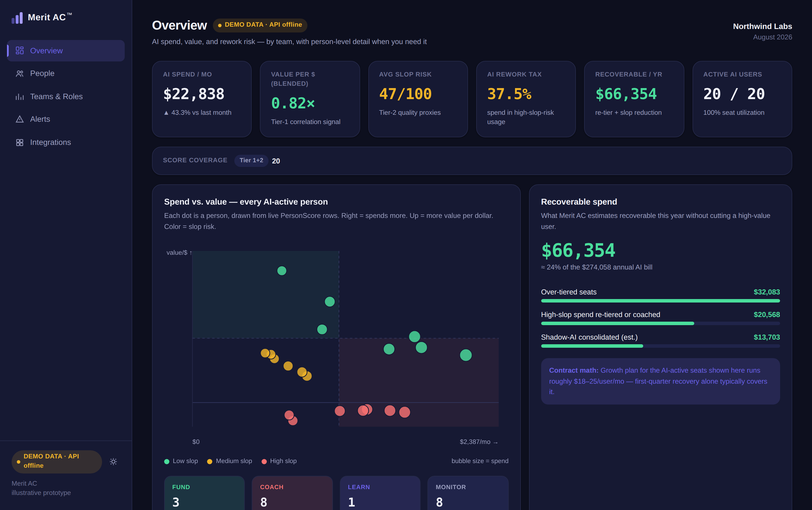812x510 pixels.
Task: Open Teams & Roles section
Action: (x=66, y=97)
